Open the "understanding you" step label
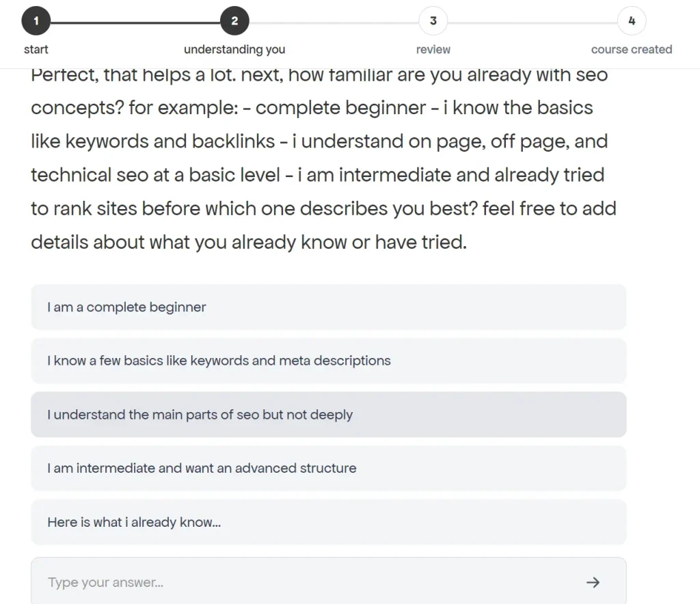700x604 pixels. [x=234, y=49]
